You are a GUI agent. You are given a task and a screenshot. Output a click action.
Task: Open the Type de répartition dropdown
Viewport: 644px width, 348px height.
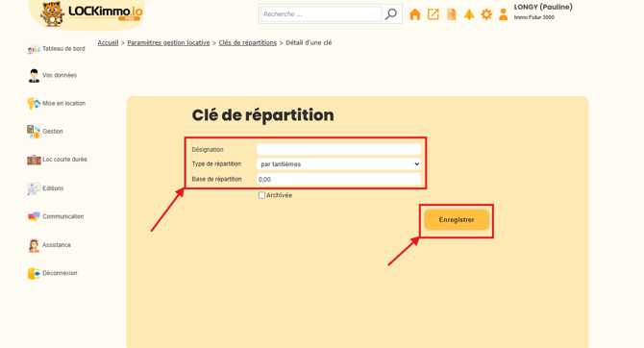[339, 164]
